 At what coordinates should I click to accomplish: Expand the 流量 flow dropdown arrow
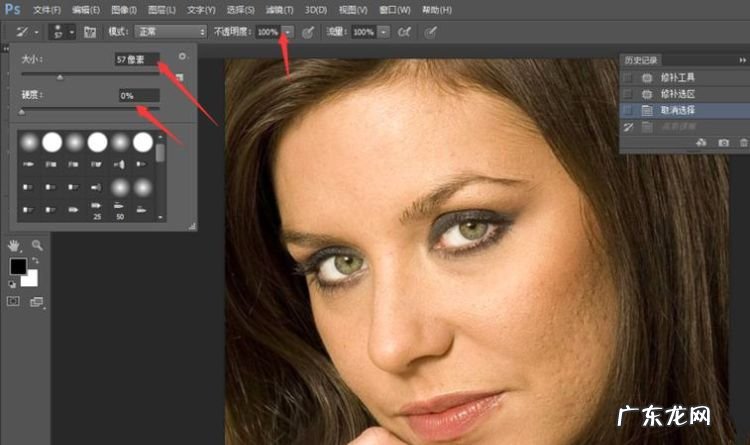click(x=383, y=32)
